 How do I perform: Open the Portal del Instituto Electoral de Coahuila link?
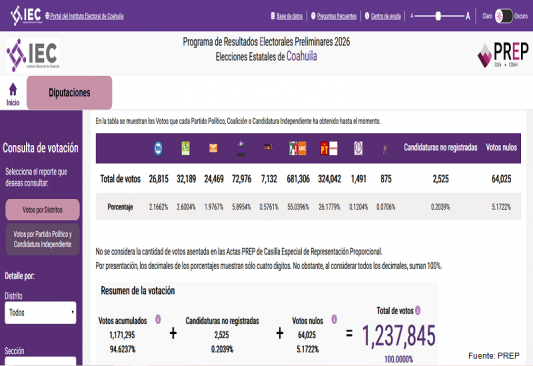coord(86,16)
